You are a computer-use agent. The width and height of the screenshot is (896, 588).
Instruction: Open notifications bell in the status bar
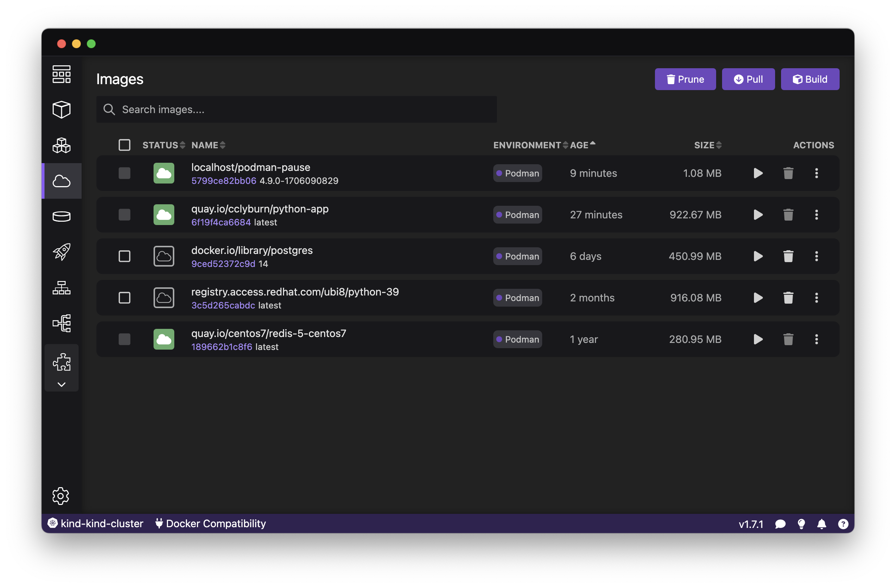pyautogui.click(x=822, y=523)
